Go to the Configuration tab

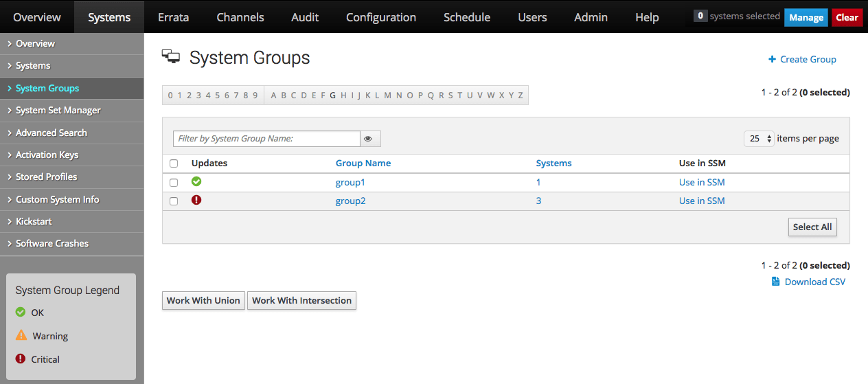point(381,17)
